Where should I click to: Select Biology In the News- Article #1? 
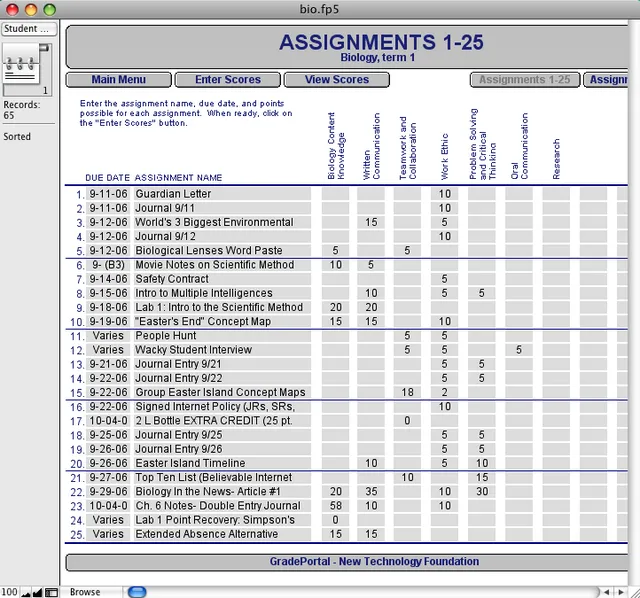coord(222,491)
